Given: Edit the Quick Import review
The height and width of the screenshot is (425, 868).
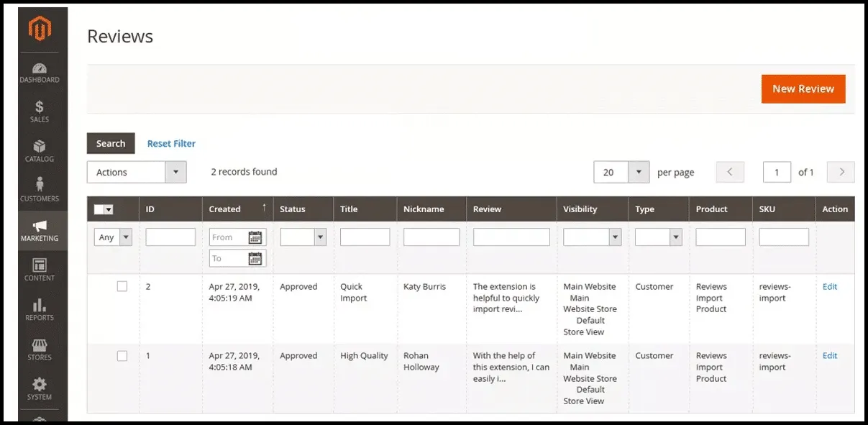Looking at the screenshot, I should pyautogui.click(x=828, y=286).
